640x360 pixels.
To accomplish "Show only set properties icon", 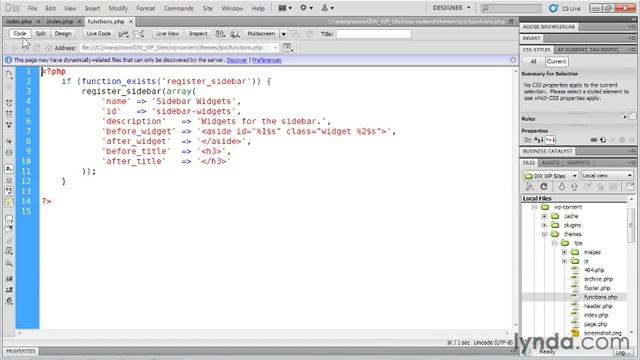I will point(550,140).
